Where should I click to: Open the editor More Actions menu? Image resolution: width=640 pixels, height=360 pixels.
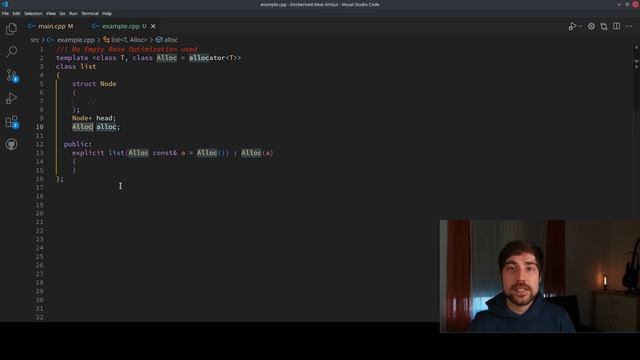pos(629,27)
